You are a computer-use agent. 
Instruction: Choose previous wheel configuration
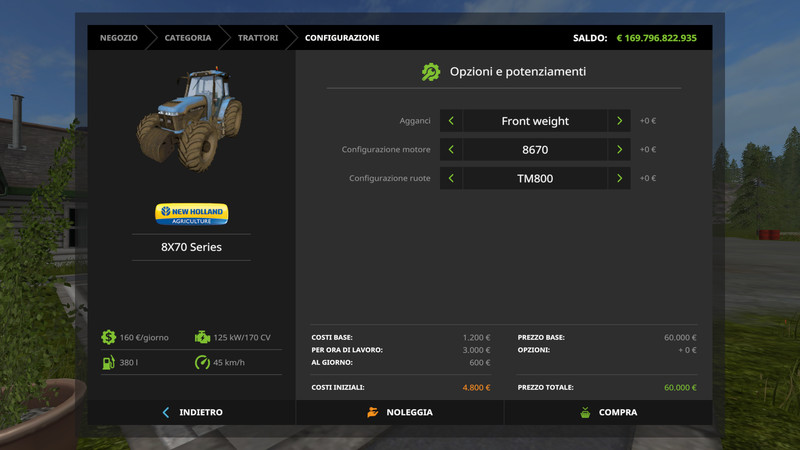(451, 179)
